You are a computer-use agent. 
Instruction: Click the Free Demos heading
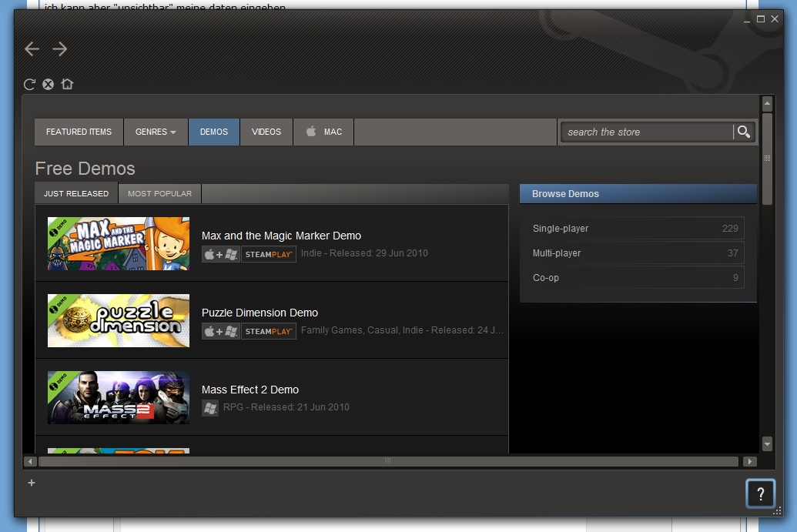(x=85, y=169)
